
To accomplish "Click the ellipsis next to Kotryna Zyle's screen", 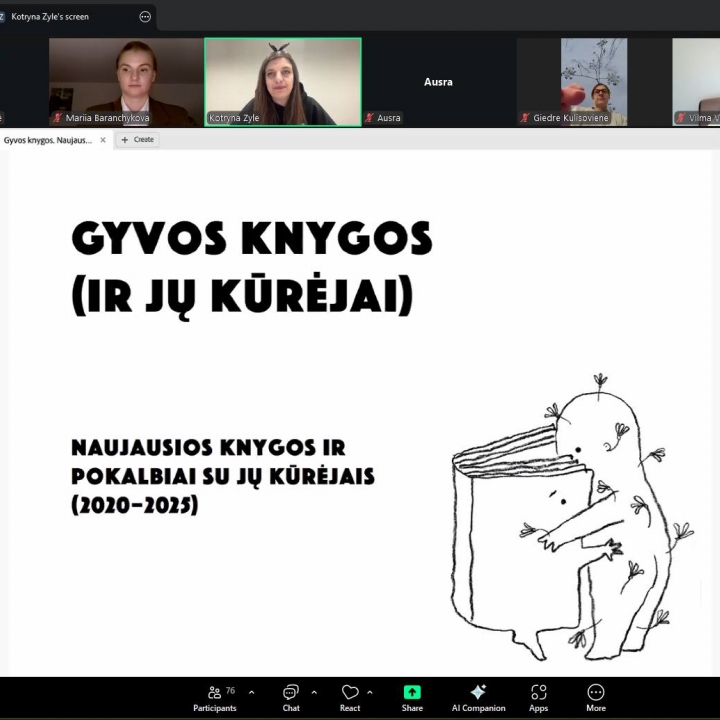I will point(145,17).
